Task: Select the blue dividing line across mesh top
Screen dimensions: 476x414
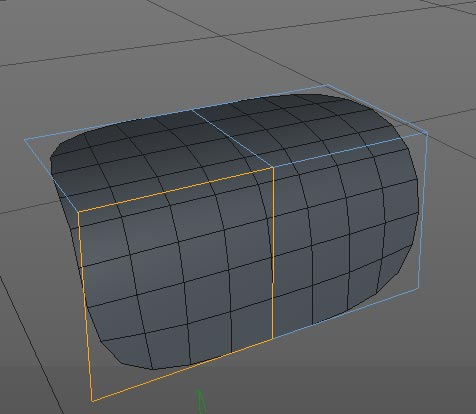Action: pos(233,138)
